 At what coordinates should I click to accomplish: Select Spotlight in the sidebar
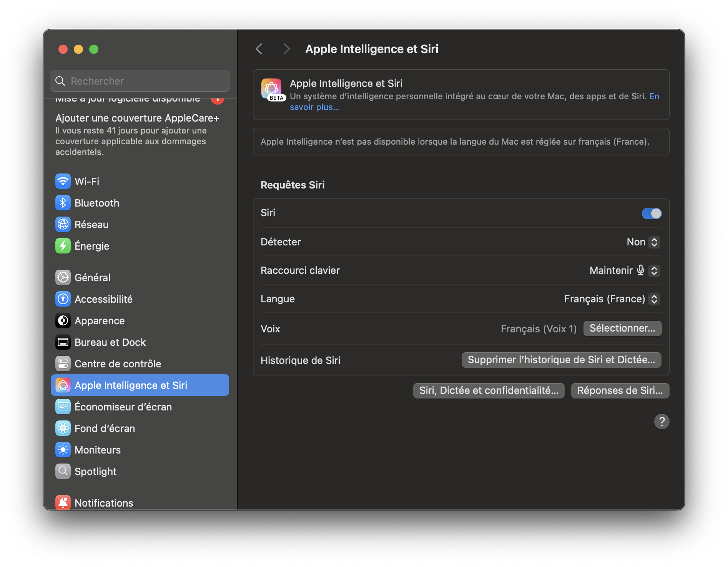(x=140, y=471)
